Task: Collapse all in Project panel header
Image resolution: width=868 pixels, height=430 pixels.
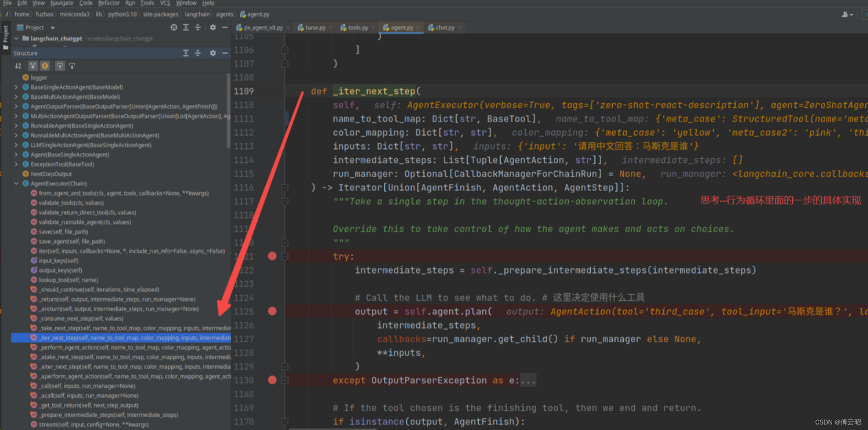Action: 198,28
